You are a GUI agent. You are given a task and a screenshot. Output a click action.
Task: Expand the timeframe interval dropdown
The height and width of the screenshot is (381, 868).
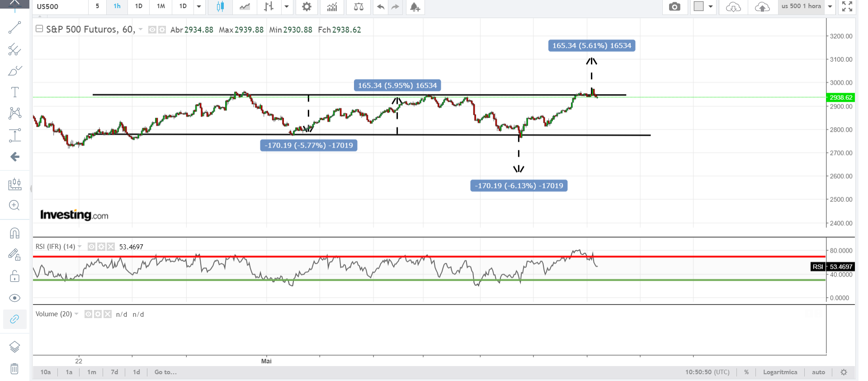(x=199, y=7)
